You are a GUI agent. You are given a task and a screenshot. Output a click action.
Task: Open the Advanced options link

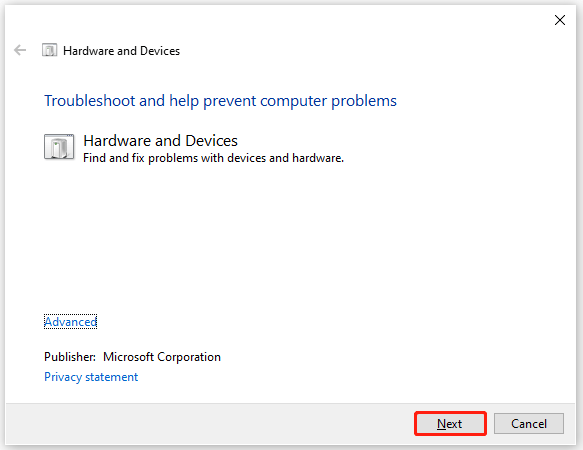[71, 322]
